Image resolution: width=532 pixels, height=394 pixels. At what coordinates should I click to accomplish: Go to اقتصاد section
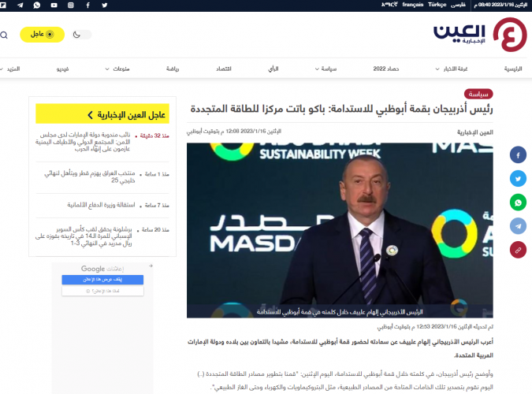coord(223,69)
